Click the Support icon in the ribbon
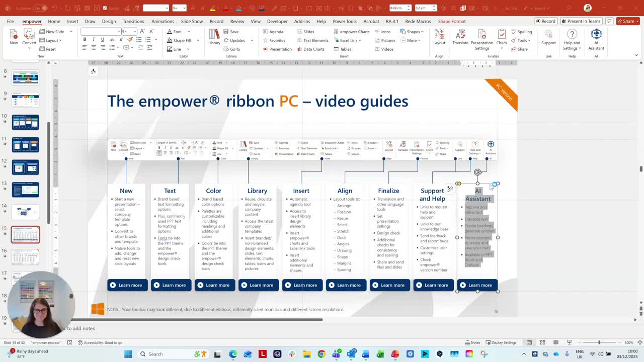 coord(548,37)
